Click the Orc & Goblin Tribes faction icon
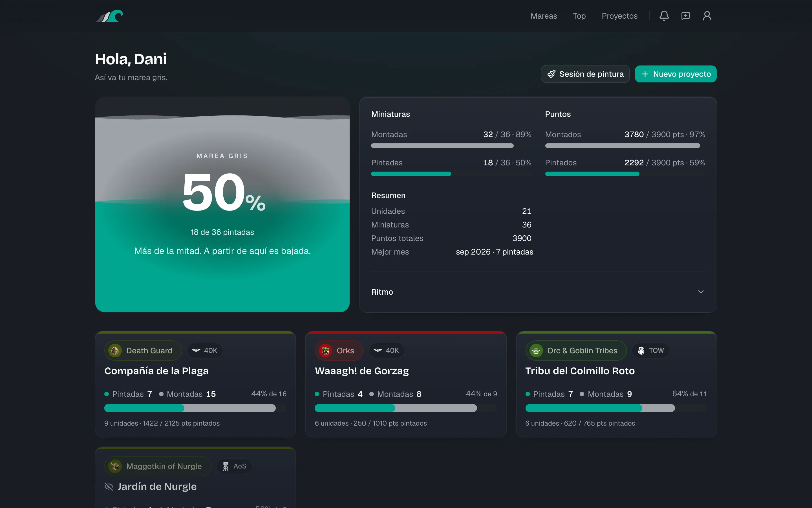Viewport: 812px width, 508px height. point(536,351)
